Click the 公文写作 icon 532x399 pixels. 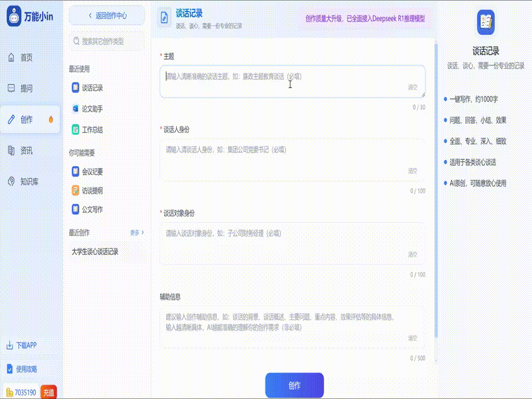(75, 209)
